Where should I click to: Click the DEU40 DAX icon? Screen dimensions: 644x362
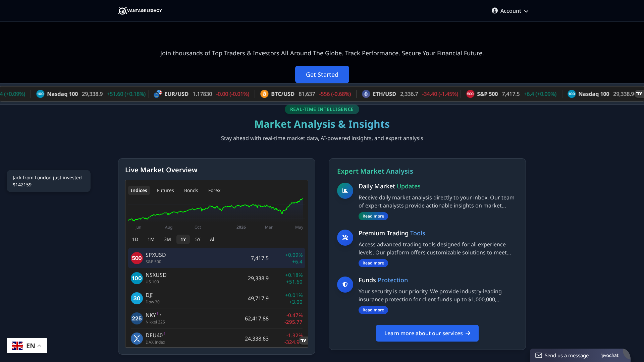click(x=137, y=339)
